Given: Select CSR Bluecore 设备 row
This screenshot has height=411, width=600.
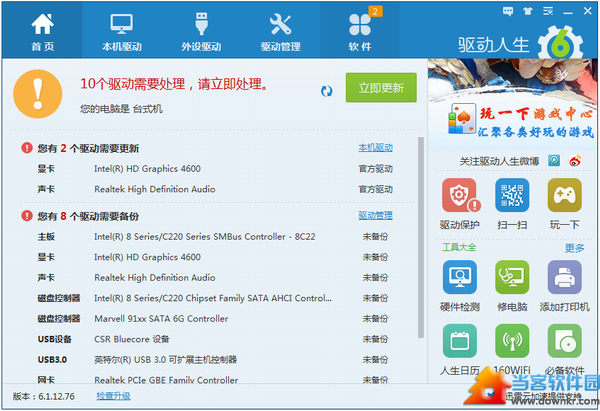Looking at the screenshot, I should 213,339.
